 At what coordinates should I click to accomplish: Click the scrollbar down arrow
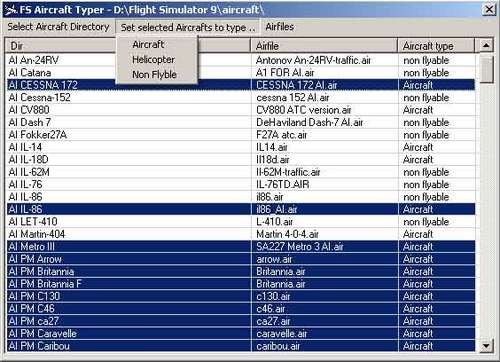coord(486,346)
